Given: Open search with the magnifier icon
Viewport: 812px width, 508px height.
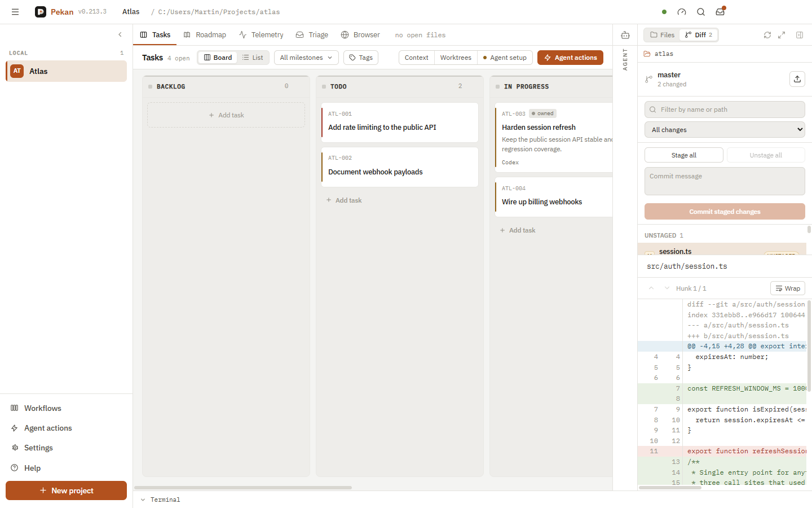Looking at the screenshot, I should pos(701,12).
